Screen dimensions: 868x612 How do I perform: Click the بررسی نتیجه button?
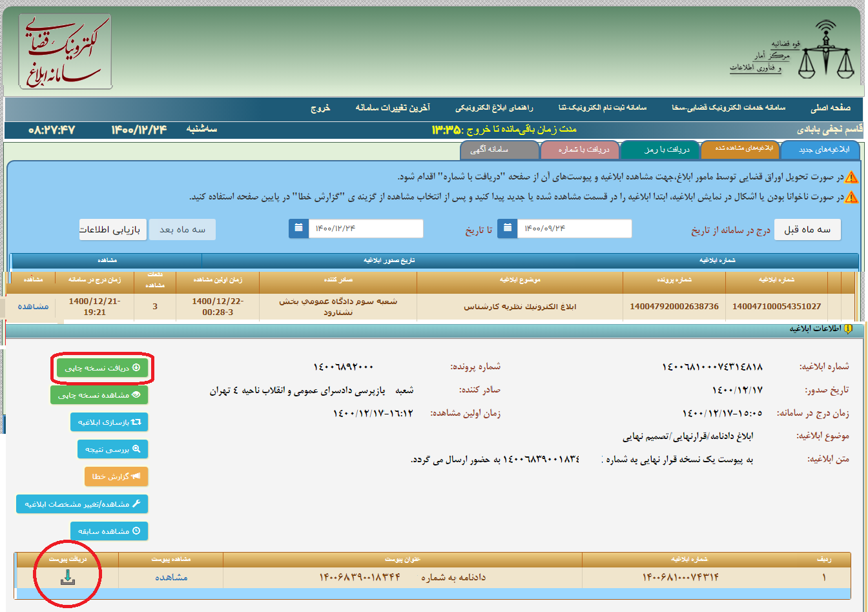point(113,449)
